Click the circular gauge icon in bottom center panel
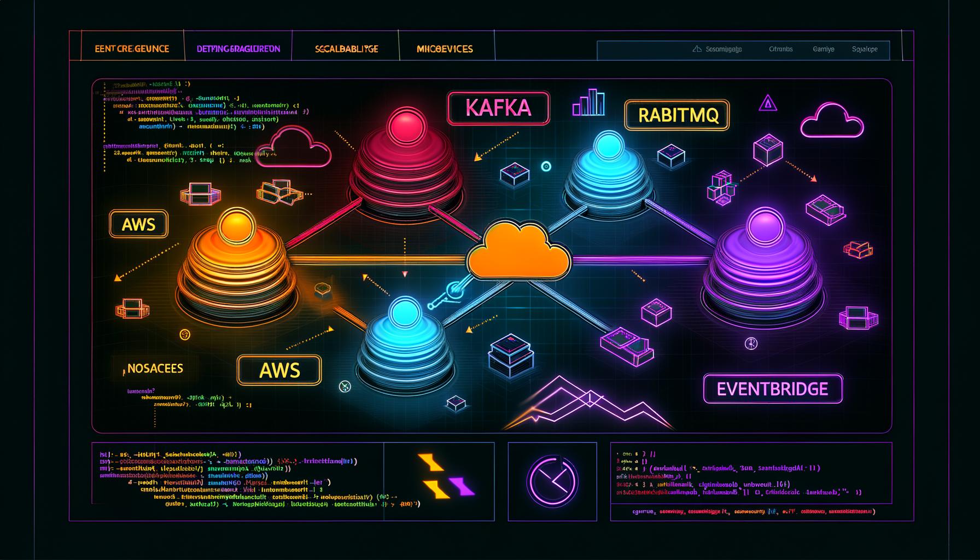This screenshot has height=560, width=980. coord(552,480)
